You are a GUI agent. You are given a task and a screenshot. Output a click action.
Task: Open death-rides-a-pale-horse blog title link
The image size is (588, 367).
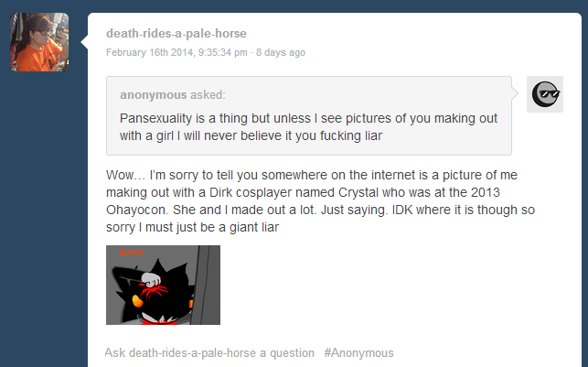point(176,33)
